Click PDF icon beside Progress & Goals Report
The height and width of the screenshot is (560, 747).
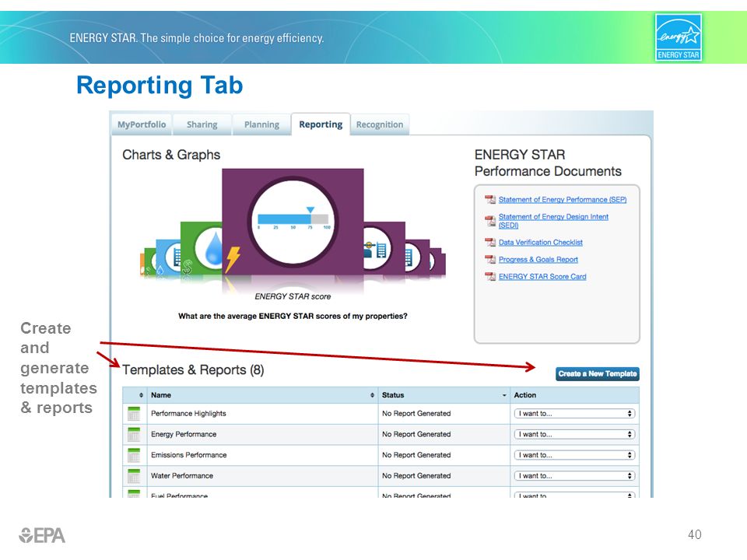[x=490, y=260]
